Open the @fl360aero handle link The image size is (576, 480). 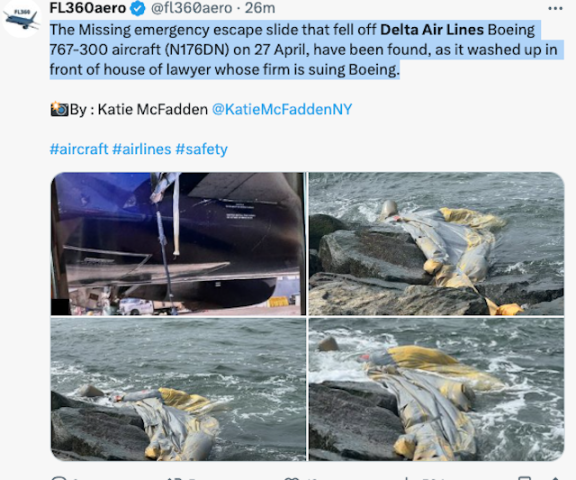[191, 8]
